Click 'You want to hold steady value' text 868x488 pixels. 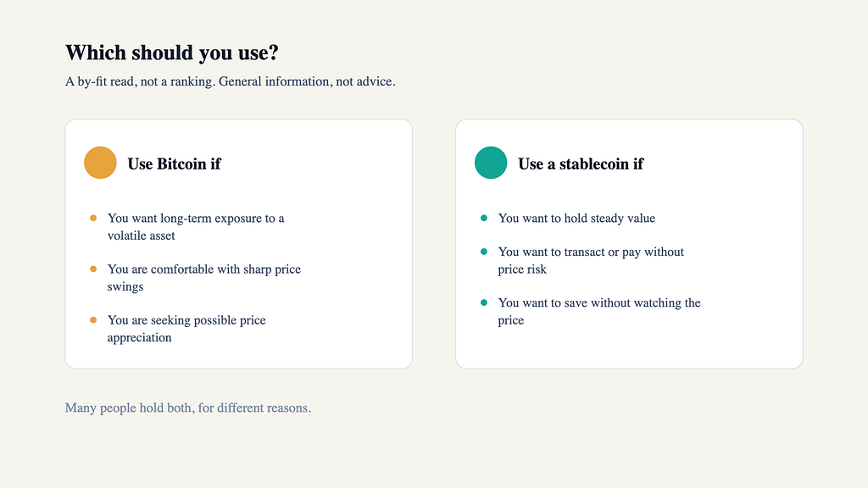(576, 218)
